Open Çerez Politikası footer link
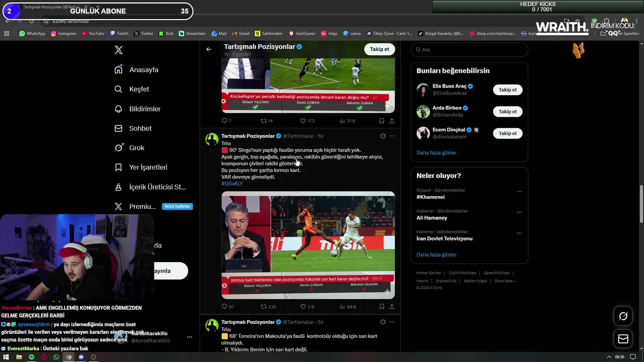The image size is (644, 362). click(x=497, y=273)
